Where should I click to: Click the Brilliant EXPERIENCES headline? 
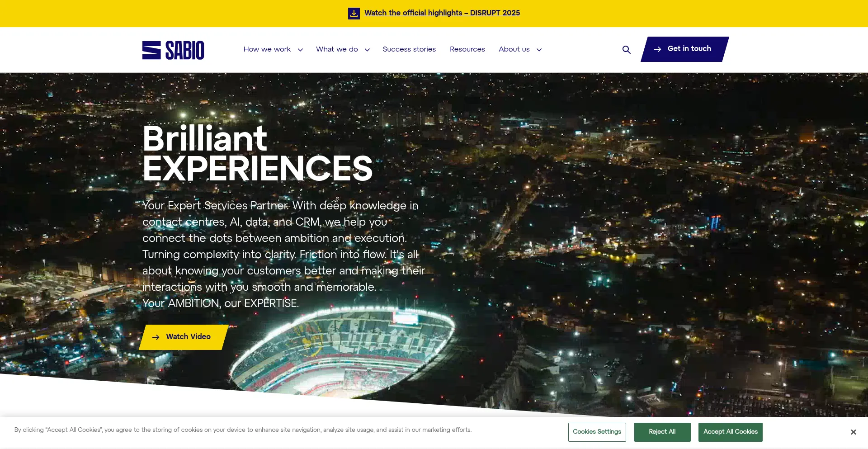click(x=258, y=153)
